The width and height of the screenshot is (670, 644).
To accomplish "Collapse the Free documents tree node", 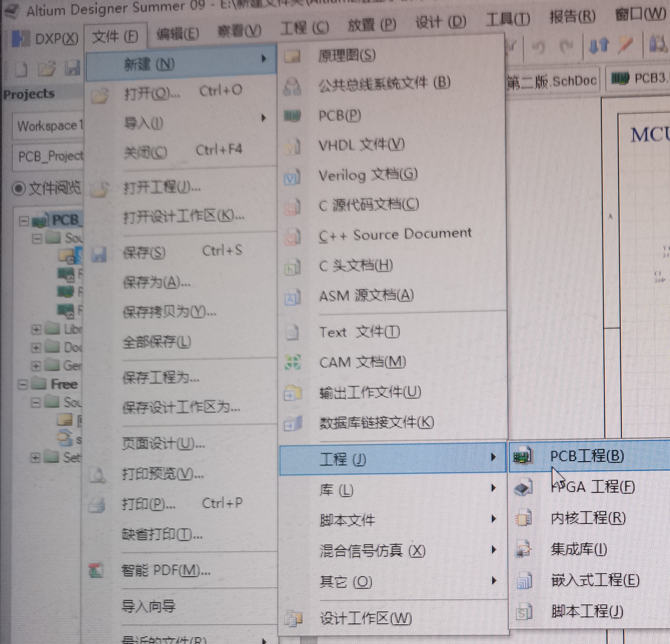I will pos(22,385).
